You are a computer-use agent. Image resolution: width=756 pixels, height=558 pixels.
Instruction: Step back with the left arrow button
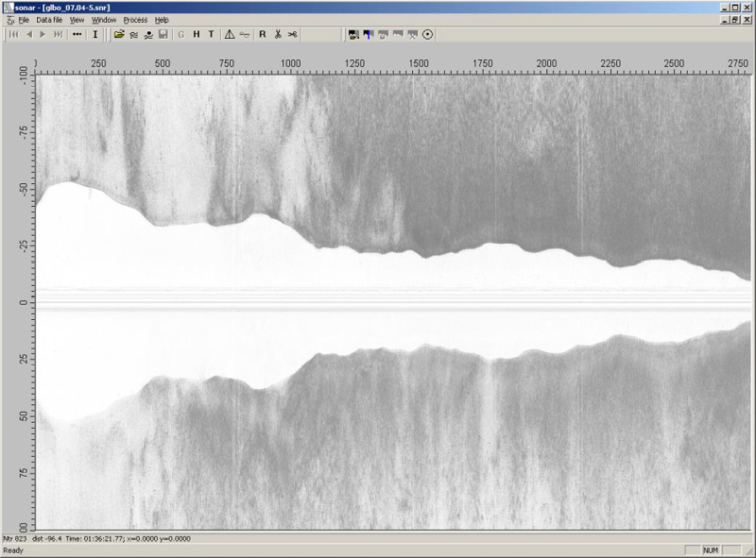pyautogui.click(x=29, y=34)
